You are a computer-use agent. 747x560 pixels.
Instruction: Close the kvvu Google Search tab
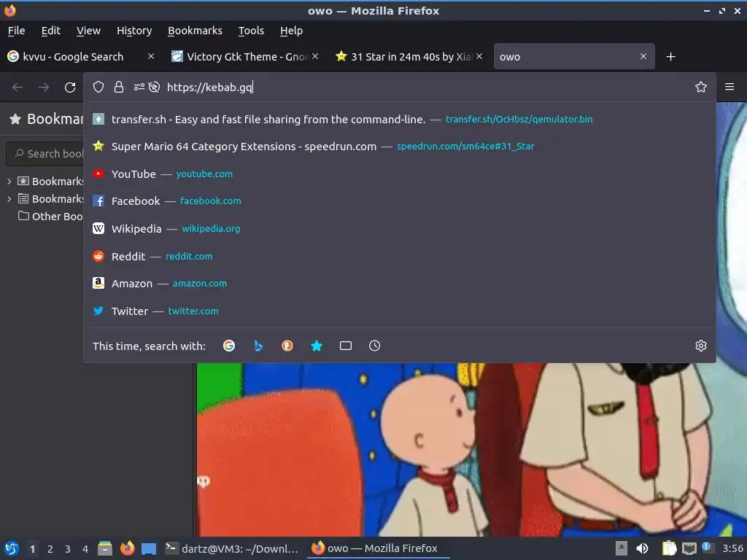(x=151, y=56)
